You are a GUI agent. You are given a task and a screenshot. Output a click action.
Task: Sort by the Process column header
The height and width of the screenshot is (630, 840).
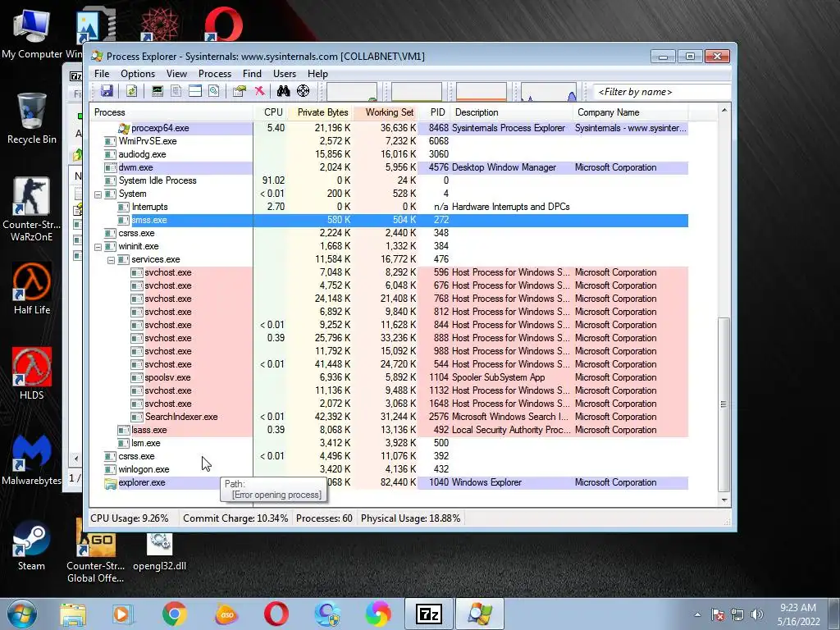coord(171,112)
